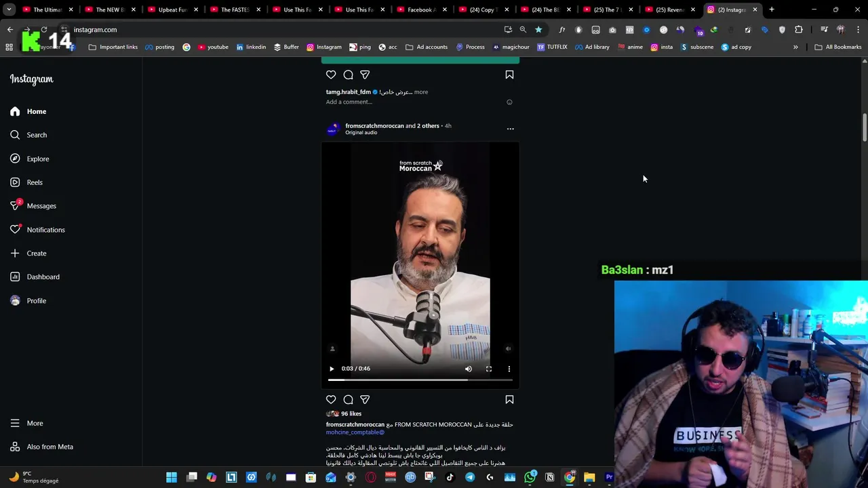The height and width of the screenshot is (488, 868).
Task: Expand caption with the more link
Action: (421, 92)
